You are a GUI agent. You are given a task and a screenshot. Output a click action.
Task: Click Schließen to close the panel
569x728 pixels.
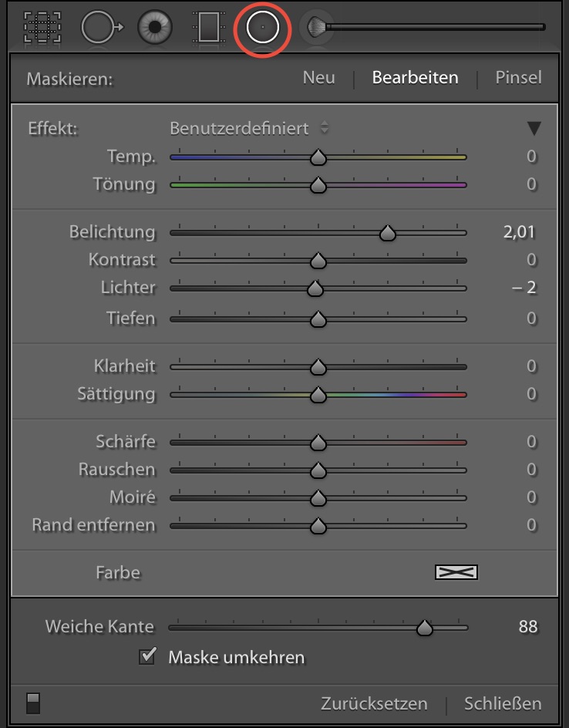(503, 703)
